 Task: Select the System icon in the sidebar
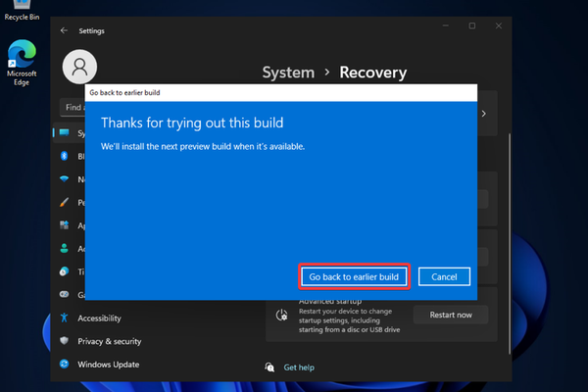pos(65,132)
